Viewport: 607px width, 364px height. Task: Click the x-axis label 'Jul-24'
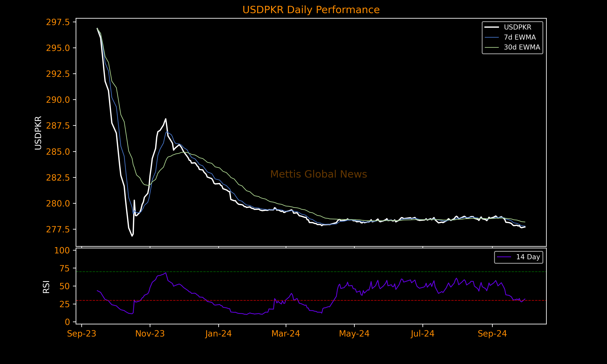422,334
